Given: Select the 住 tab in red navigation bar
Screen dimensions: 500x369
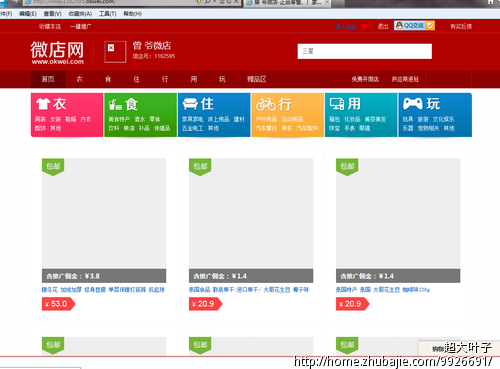Looking at the screenshot, I should pos(136,79).
